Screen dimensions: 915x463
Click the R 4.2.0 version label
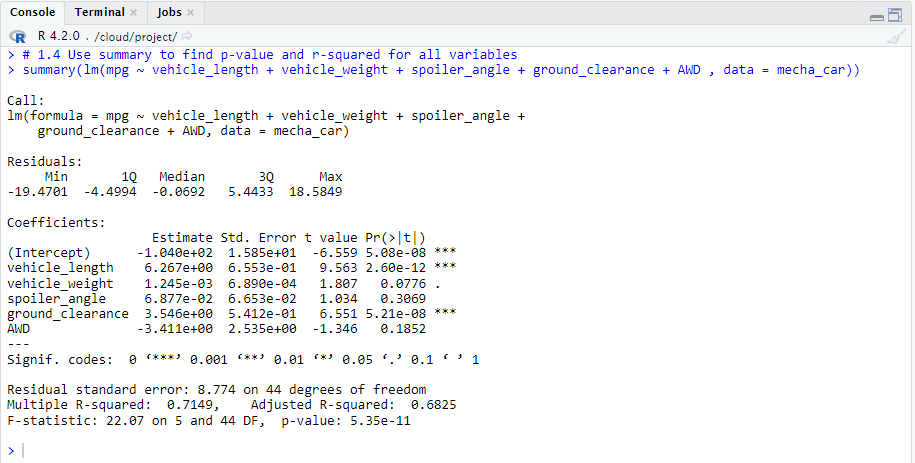pyautogui.click(x=58, y=36)
